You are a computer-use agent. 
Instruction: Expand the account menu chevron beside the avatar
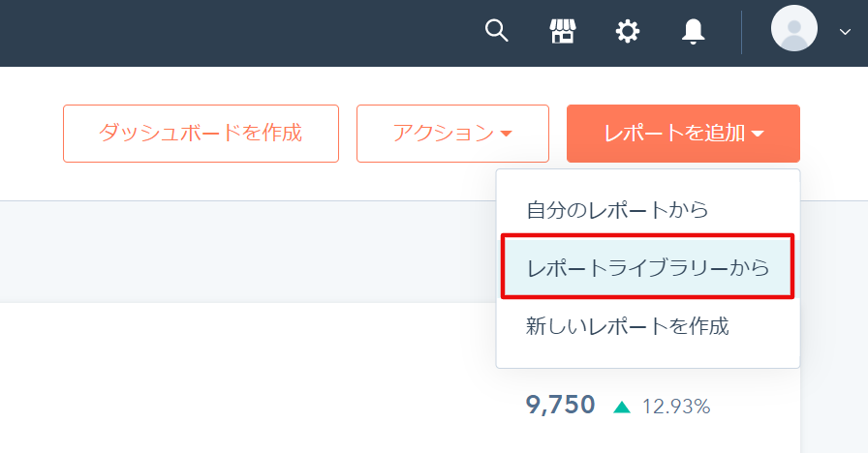tap(845, 32)
